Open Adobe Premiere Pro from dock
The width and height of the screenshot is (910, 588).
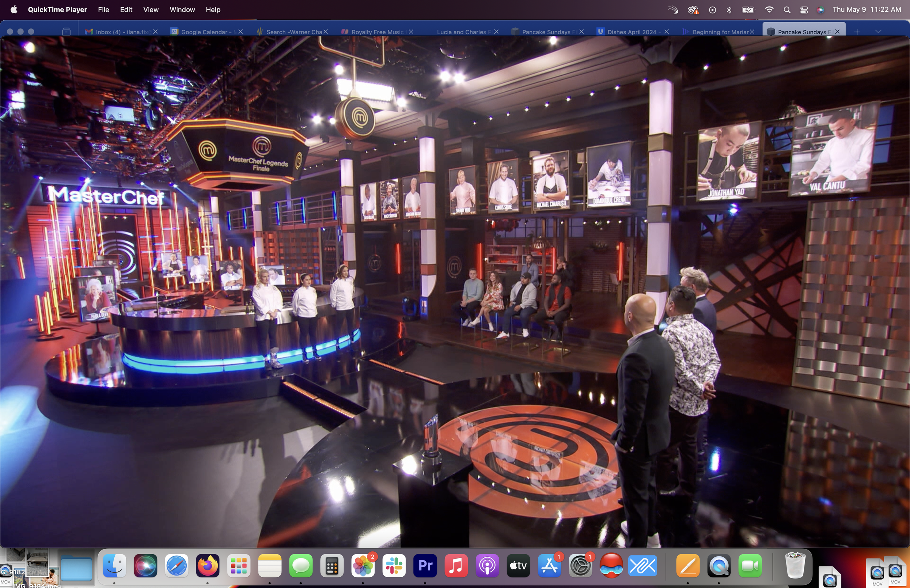425,565
